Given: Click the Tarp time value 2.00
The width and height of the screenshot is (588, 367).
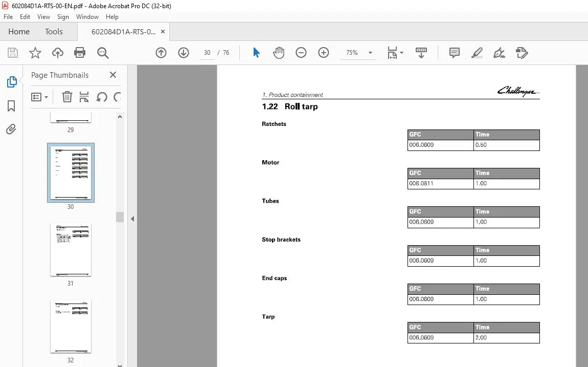Looking at the screenshot, I should pos(481,338).
